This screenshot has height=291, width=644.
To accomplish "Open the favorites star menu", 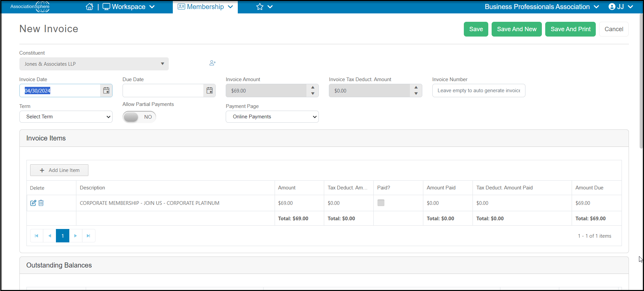I will tap(265, 7).
